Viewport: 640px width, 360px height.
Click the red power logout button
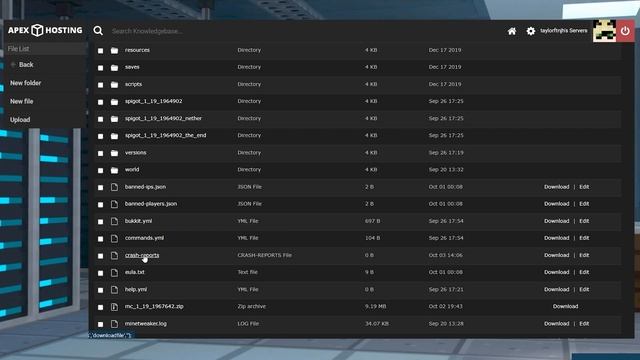[625, 31]
